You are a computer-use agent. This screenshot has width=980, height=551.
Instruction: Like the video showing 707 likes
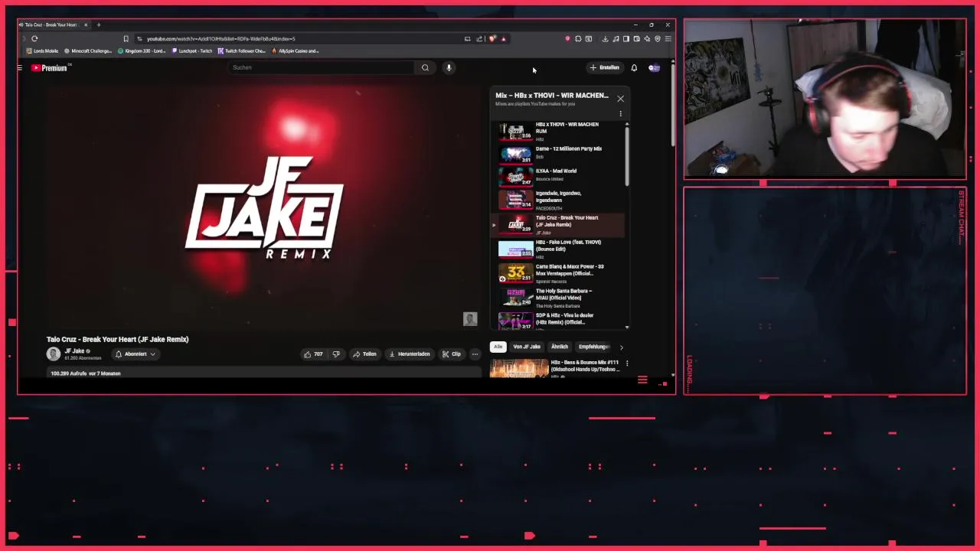(x=313, y=354)
